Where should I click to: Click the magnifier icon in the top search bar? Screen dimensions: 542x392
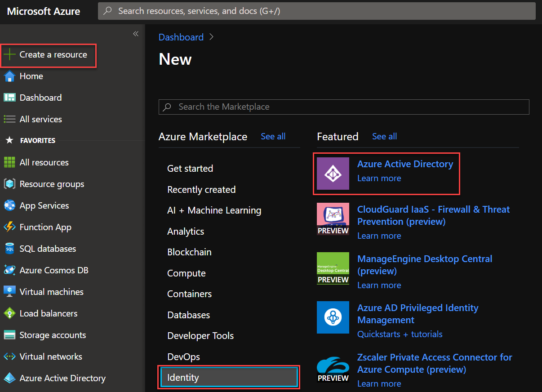[108, 11]
